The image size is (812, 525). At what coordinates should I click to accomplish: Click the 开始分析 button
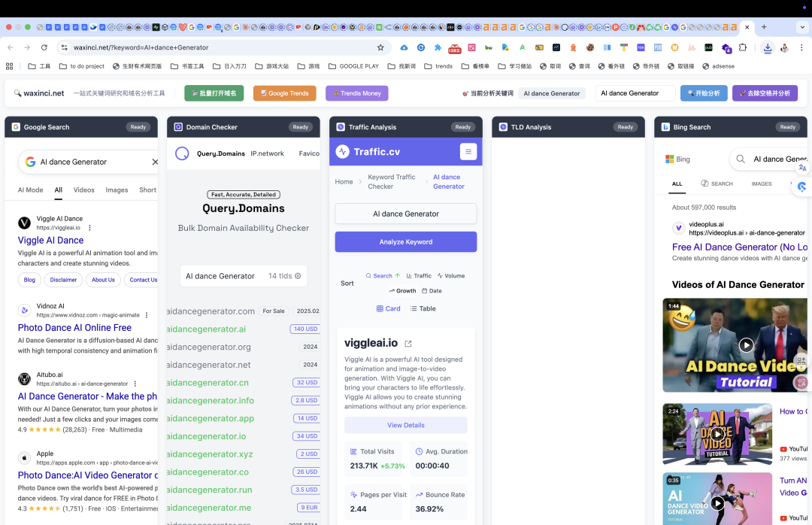(x=704, y=93)
